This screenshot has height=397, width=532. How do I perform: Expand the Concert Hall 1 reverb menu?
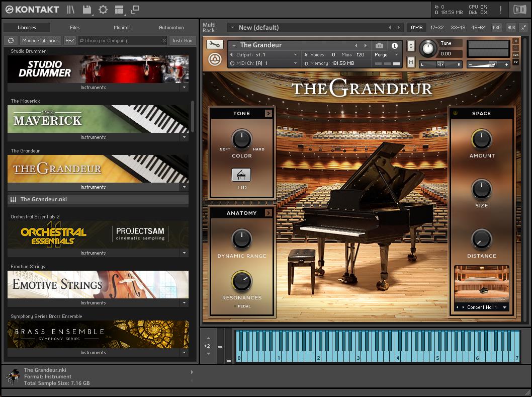(504, 307)
